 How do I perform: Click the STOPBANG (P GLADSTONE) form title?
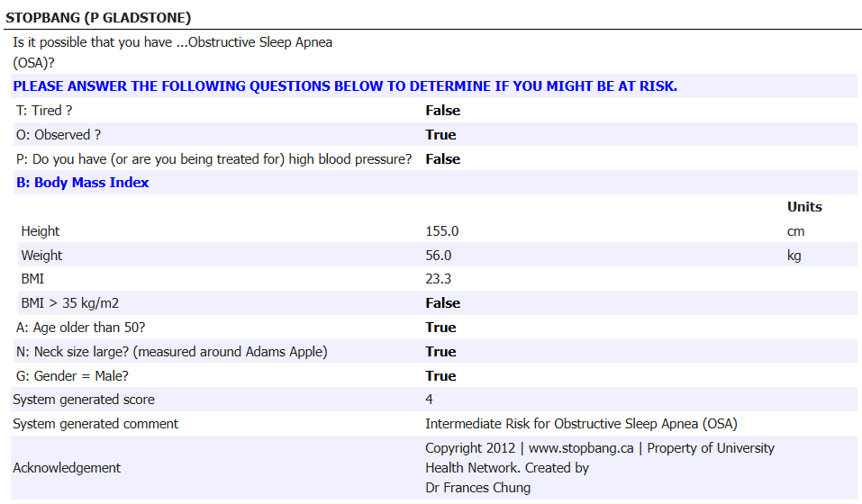98,18
